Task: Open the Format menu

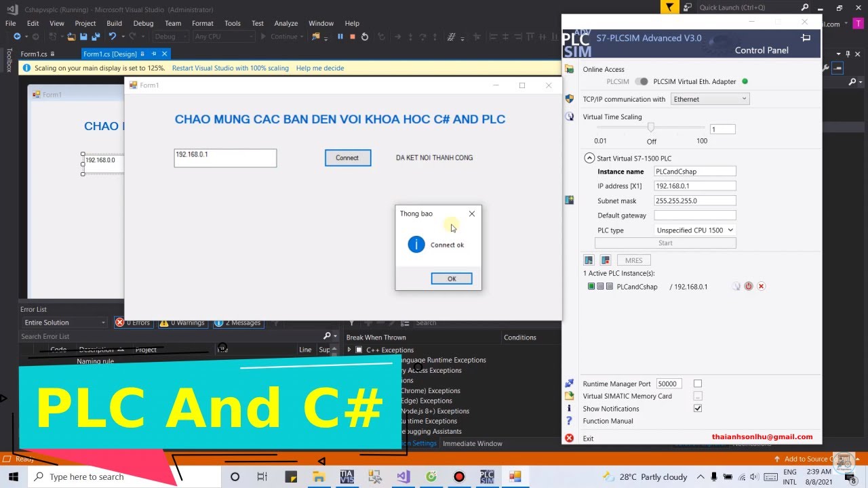Action: coord(203,23)
